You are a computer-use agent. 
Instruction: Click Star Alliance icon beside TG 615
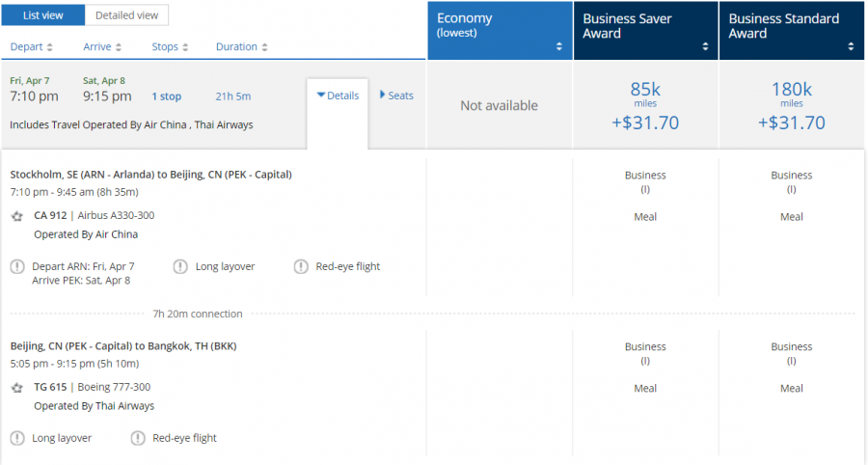(x=17, y=388)
